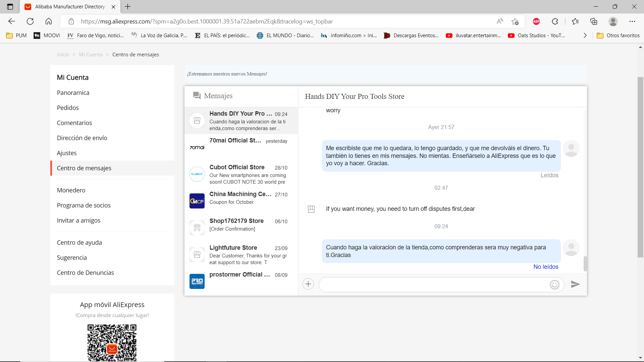Image resolution: width=644 pixels, height=362 pixels.
Task: Open Favorites list icon
Action: (x=575, y=21)
